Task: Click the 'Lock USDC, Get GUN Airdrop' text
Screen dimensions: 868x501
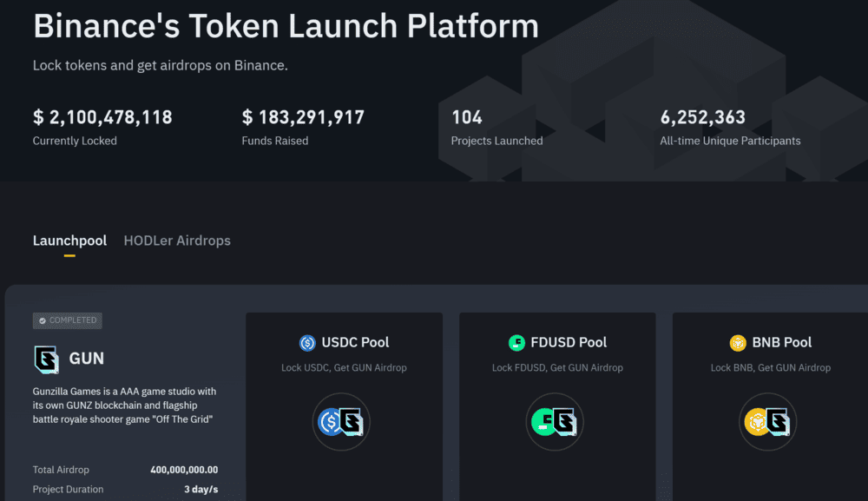Action: tap(344, 367)
